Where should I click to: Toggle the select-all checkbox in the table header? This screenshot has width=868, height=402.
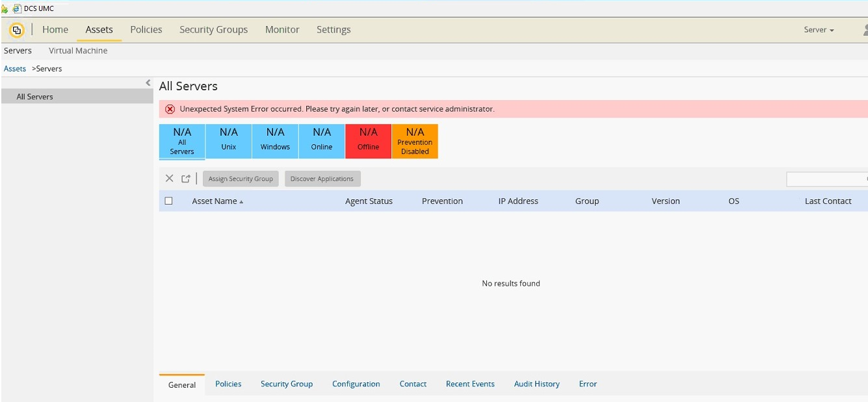168,201
